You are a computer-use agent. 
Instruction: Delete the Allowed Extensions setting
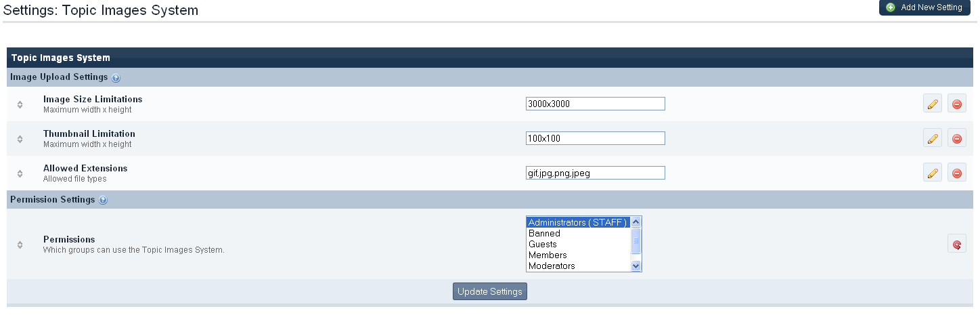point(956,173)
